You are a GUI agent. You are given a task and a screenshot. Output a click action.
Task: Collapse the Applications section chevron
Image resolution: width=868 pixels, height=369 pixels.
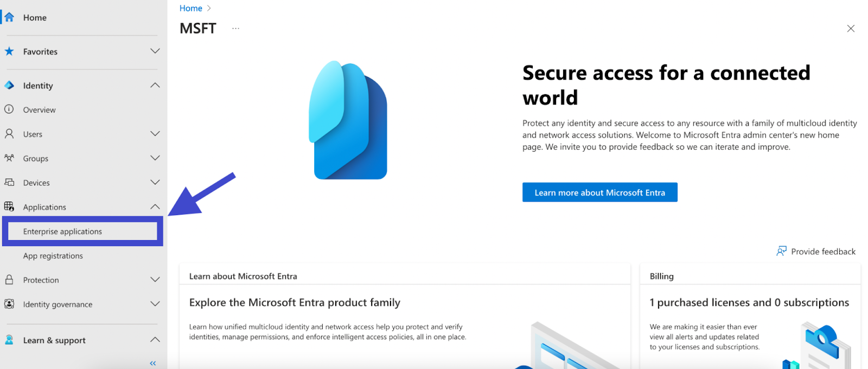point(155,207)
